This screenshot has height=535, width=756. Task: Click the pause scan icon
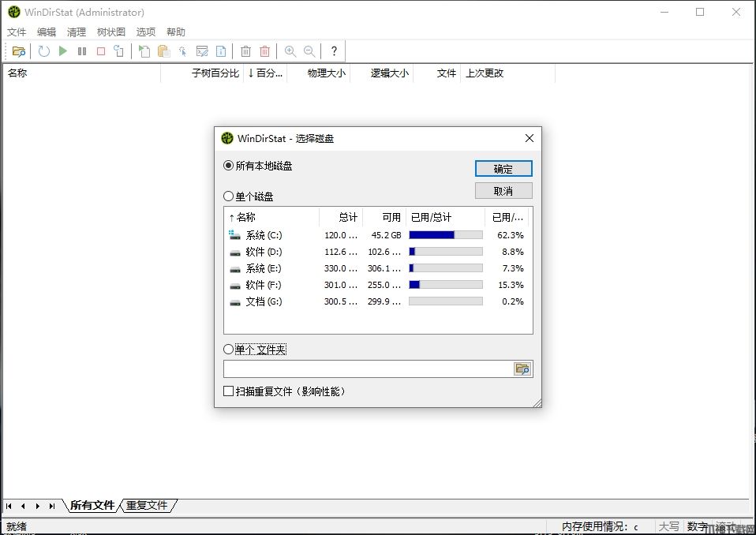pyautogui.click(x=82, y=51)
